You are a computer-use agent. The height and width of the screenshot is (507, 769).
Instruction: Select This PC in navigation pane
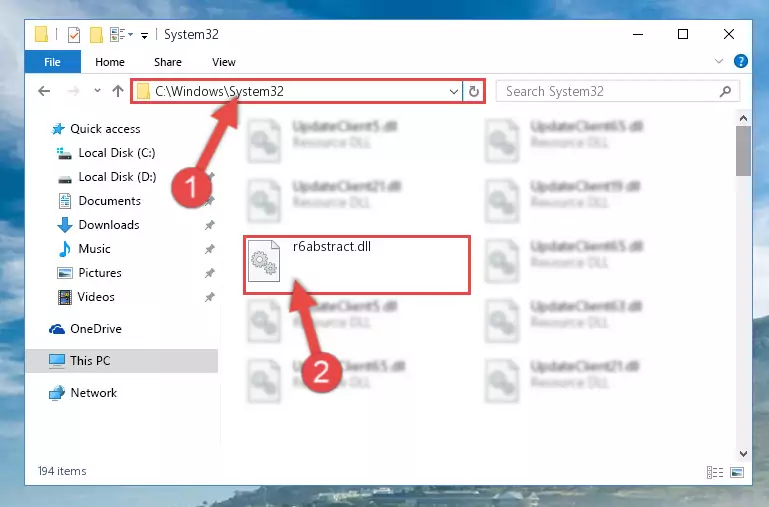click(x=122, y=361)
